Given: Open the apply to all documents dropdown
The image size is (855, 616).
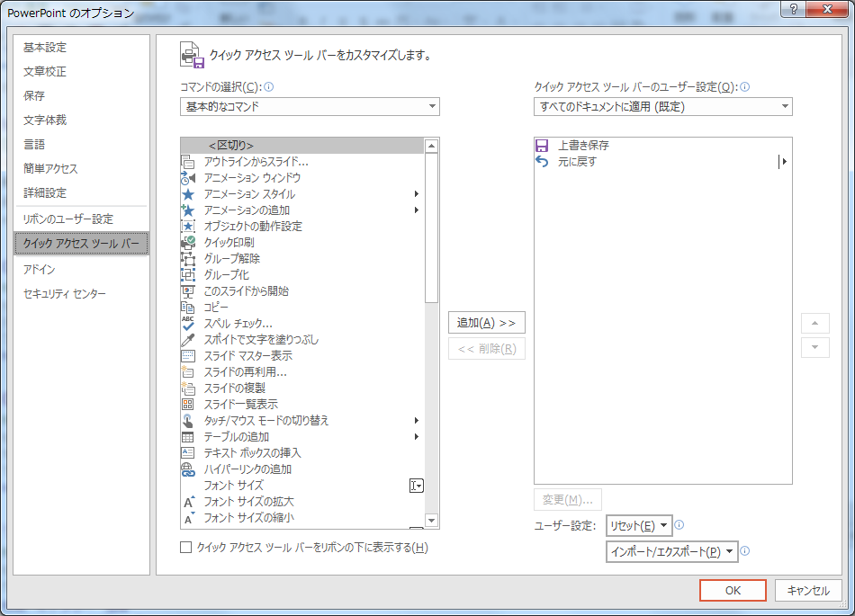Looking at the screenshot, I should click(662, 107).
